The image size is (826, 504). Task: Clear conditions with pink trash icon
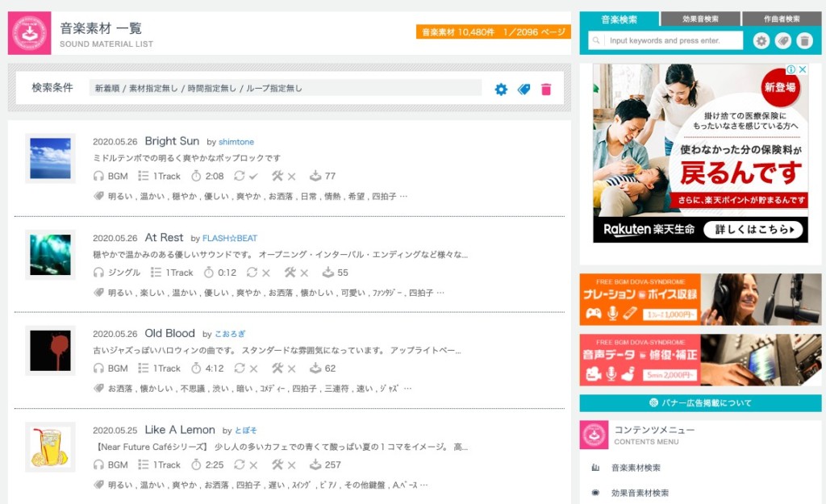(x=546, y=89)
